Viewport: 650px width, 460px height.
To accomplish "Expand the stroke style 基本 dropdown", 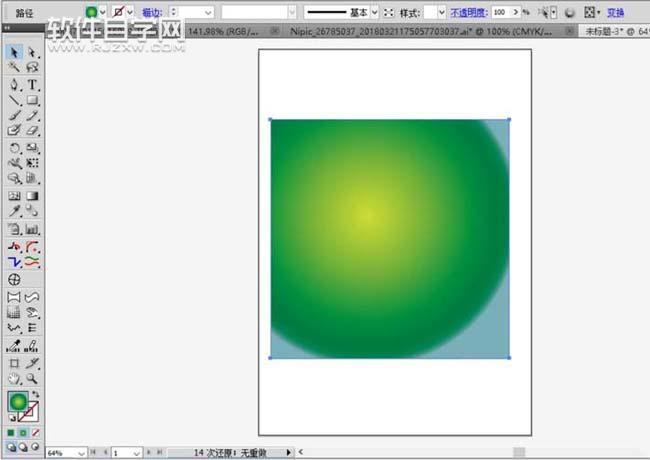I will click(374, 12).
